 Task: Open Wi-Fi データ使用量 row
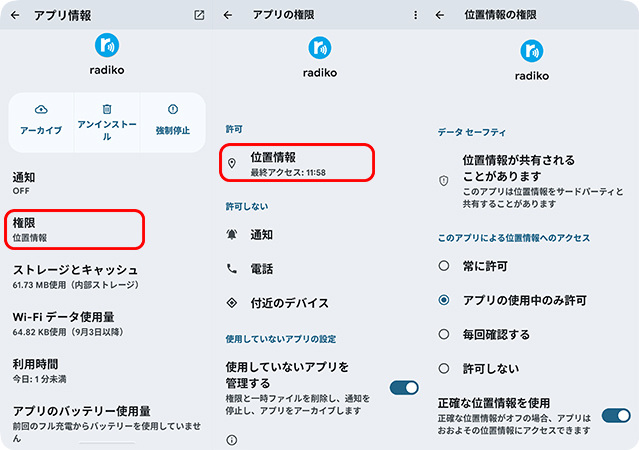coord(106,324)
